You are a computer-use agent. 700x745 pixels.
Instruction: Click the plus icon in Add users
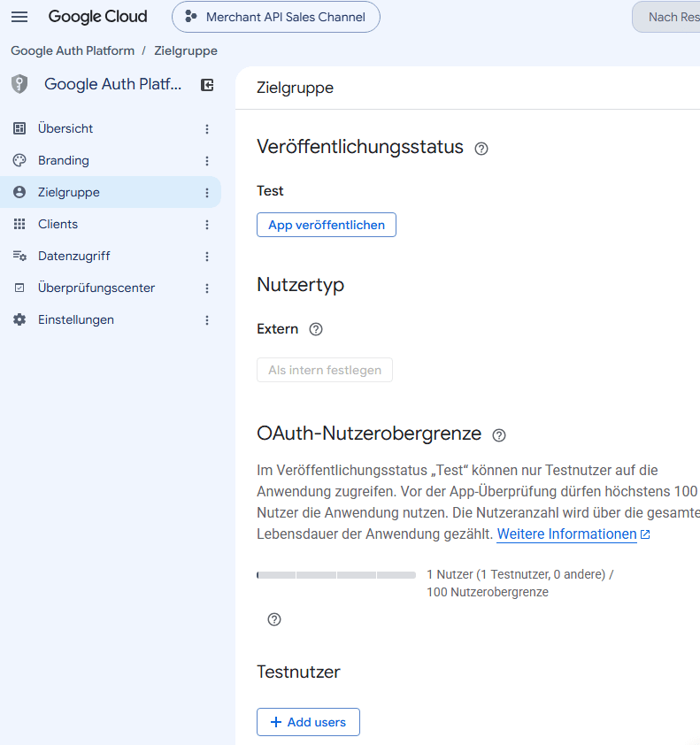[276, 722]
